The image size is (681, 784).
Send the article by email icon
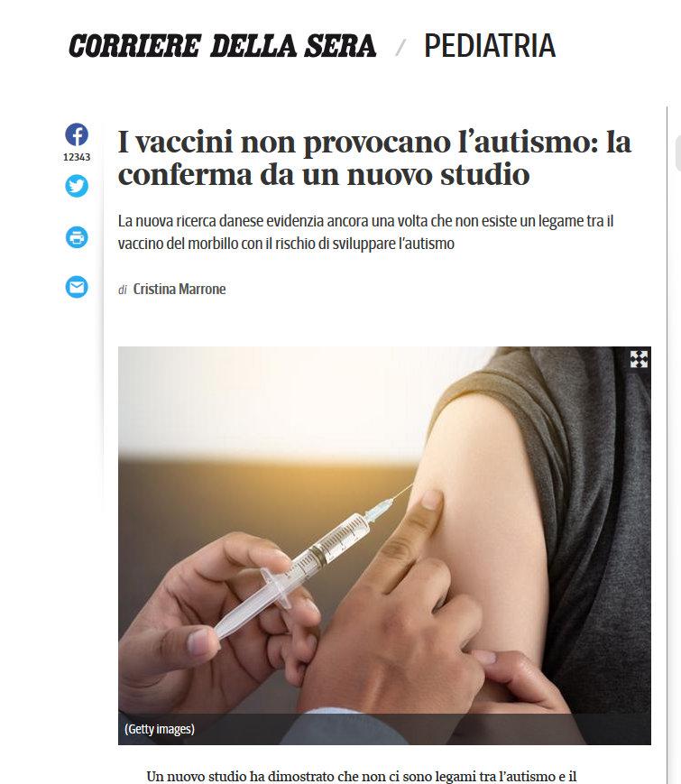(77, 287)
